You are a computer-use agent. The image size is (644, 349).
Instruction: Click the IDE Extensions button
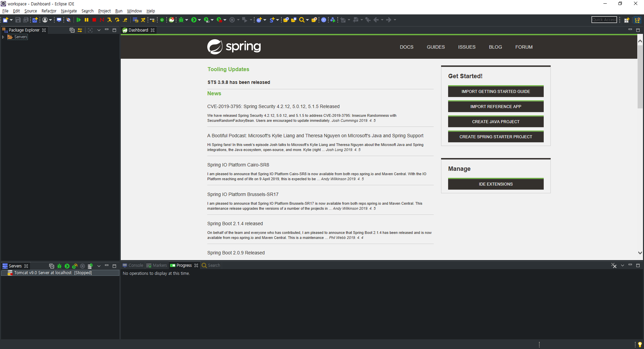point(496,184)
